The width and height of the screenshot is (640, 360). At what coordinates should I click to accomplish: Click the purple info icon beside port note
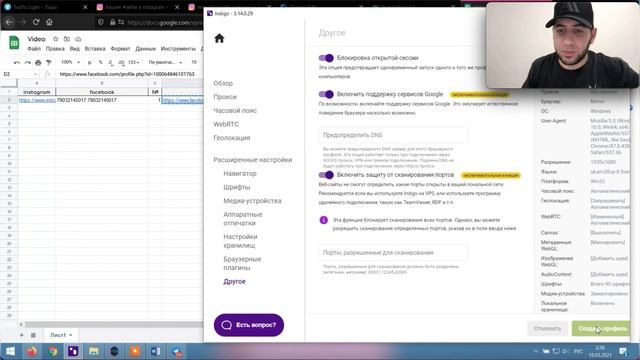pyautogui.click(x=324, y=220)
